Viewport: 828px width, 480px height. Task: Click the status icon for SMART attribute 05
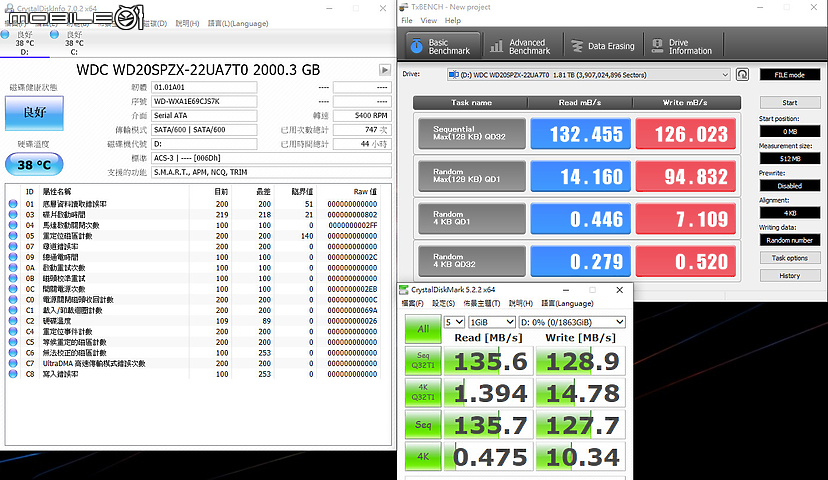click(x=13, y=236)
